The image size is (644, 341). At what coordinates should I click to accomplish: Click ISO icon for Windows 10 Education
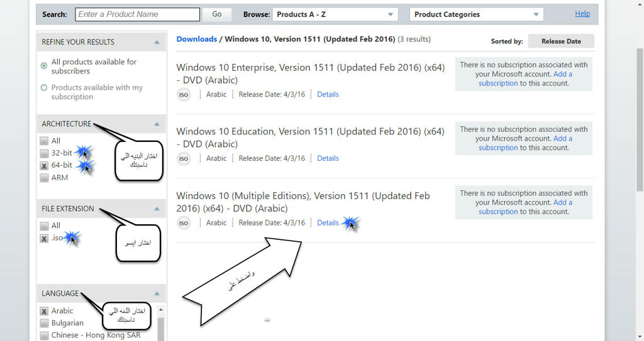(184, 159)
